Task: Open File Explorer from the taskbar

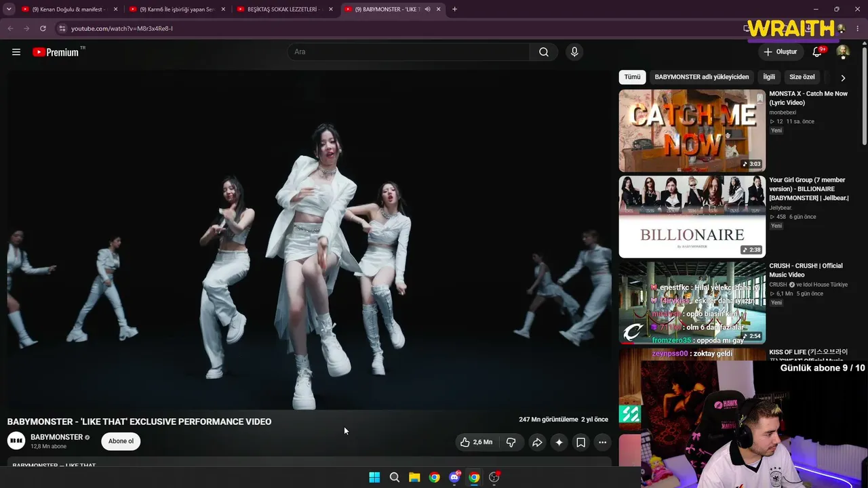Action: (x=414, y=477)
